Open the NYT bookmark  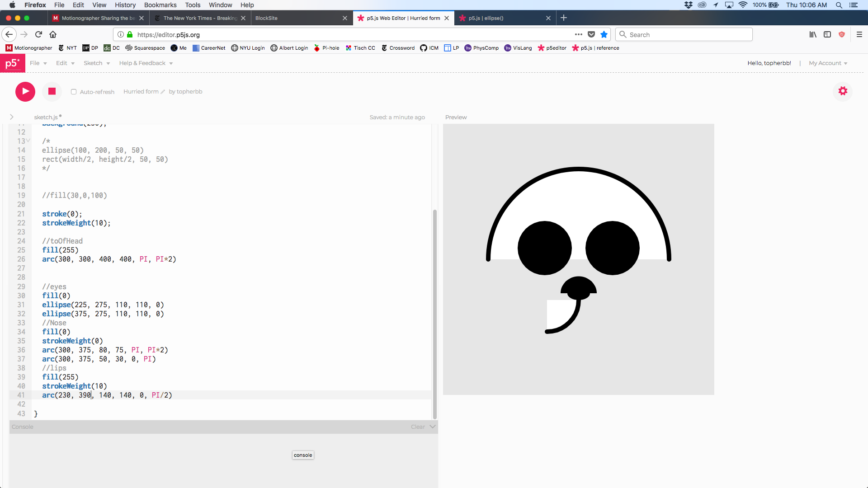point(67,48)
